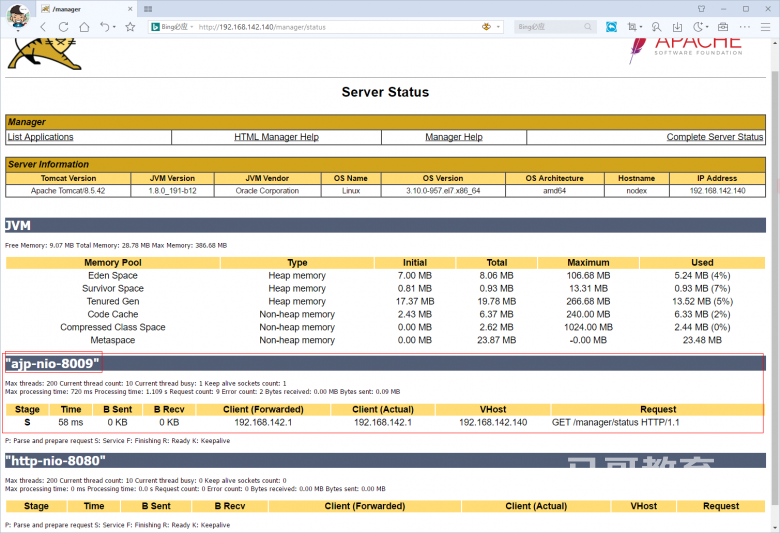
Task: Close the /manager tab
Action: [130, 9]
